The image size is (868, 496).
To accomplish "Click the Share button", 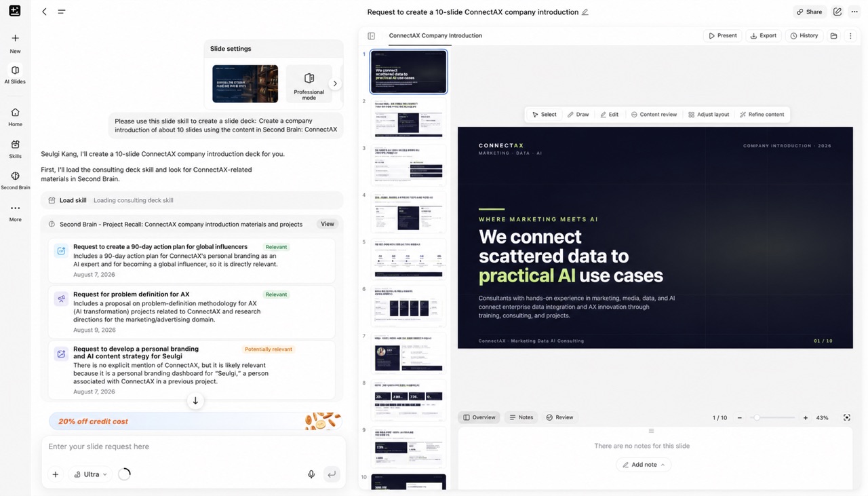I will click(x=810, y=12).
